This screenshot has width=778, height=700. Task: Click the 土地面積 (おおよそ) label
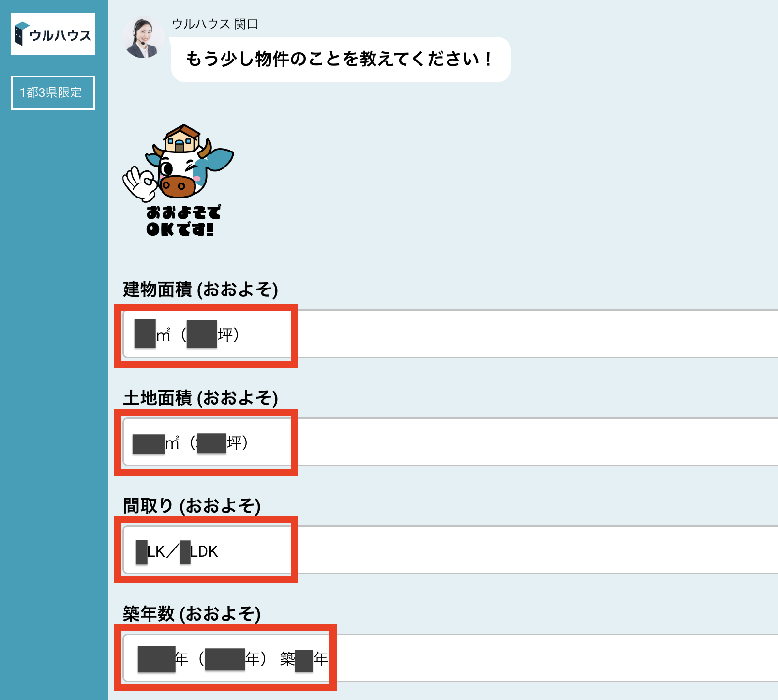[x=200, y=398]
